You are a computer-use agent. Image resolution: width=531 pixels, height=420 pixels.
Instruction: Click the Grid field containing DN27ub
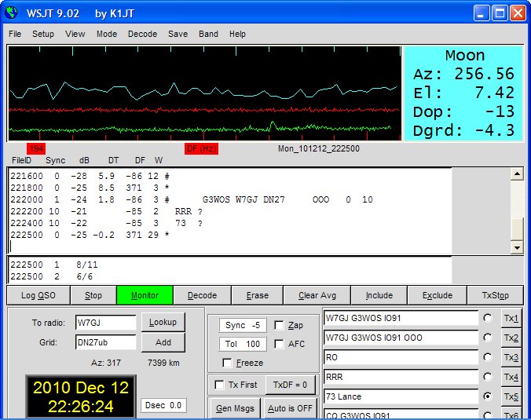click(106, 342)
